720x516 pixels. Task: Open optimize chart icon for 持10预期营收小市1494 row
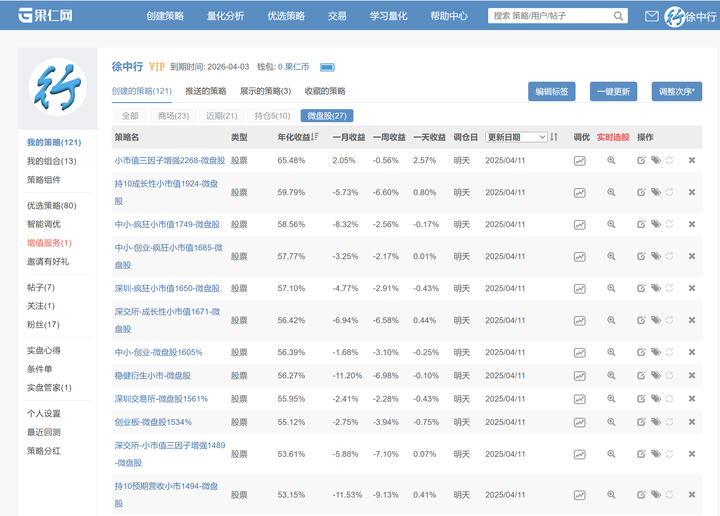[x=579, y=495]
